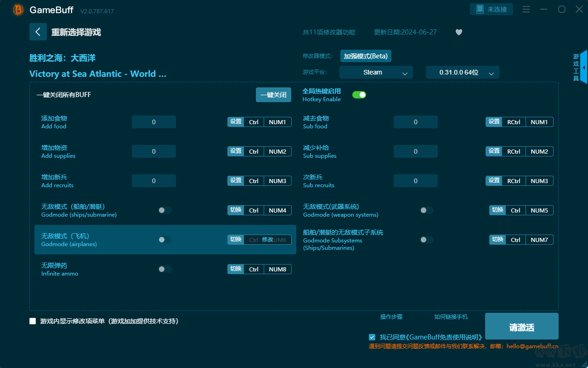Viewport: 588px width, 368px height.
Task: Click the GameBuff logo icon
Action: [18, 10]
